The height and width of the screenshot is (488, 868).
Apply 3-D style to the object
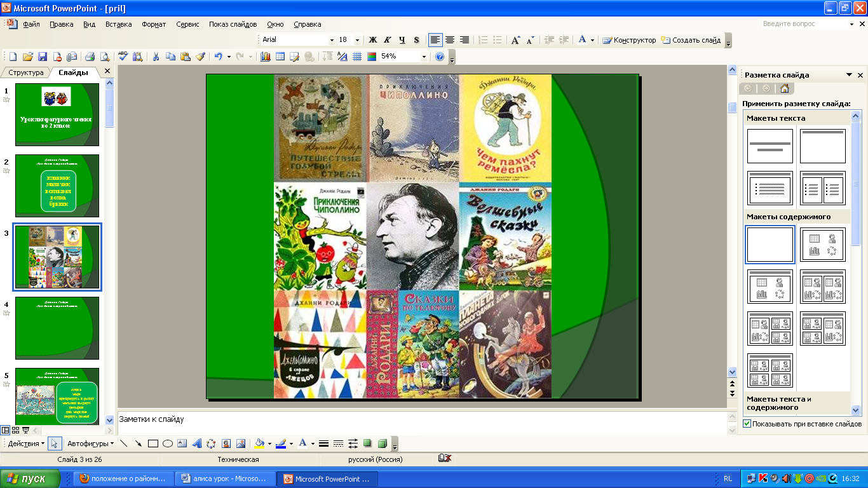point(383,444)
